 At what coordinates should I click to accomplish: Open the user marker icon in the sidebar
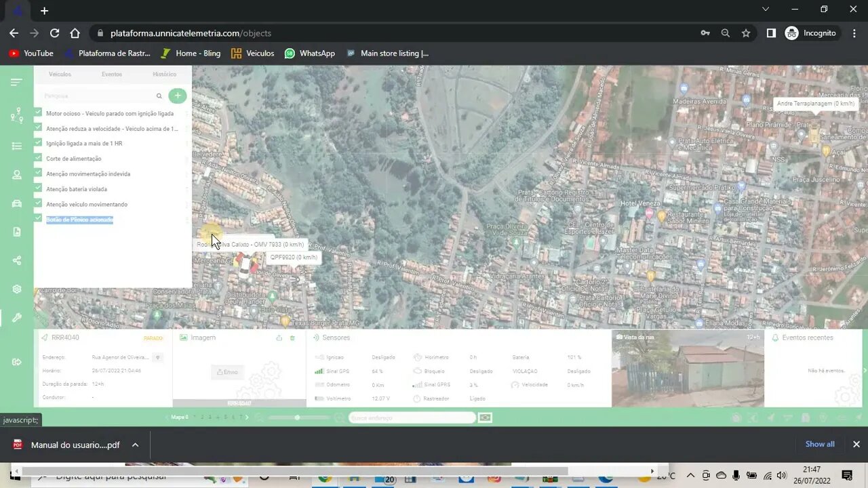tap(16, 174)
